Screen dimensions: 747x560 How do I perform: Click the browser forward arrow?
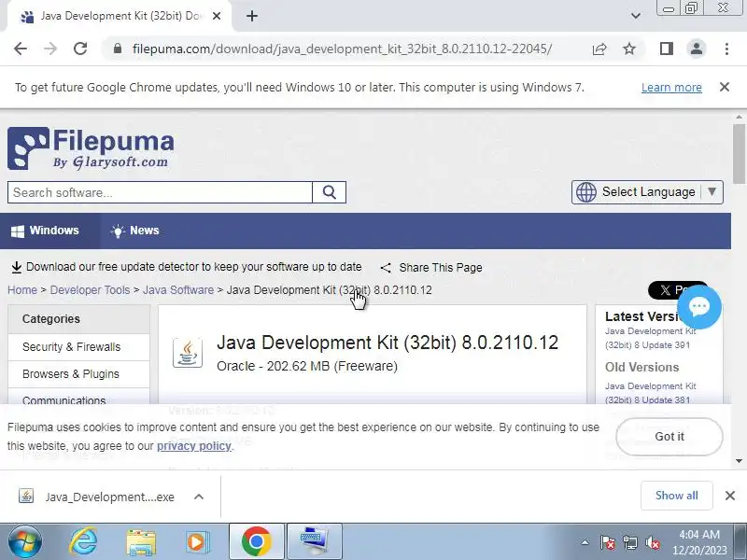(x=50, y=49)
